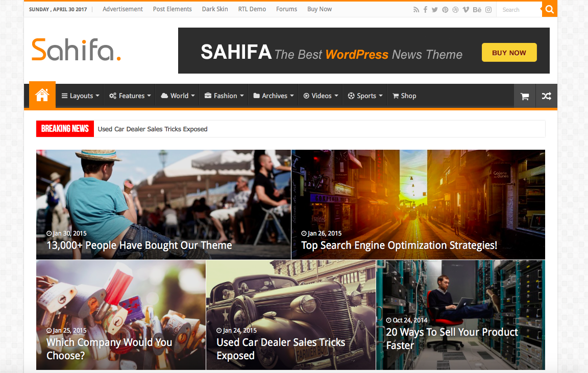Open the shopping cart icon

(525, 97)
